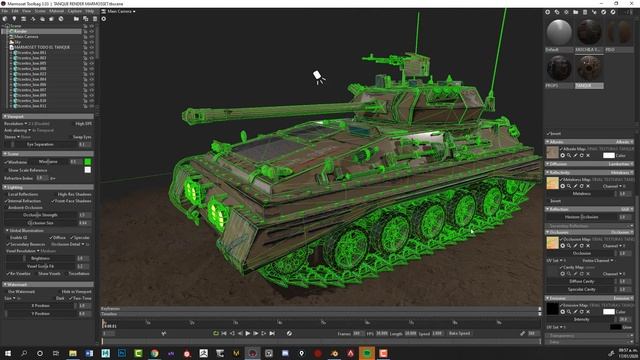
Task: Toggle the Albedo Map checkbox
Action: pos(562,149)
